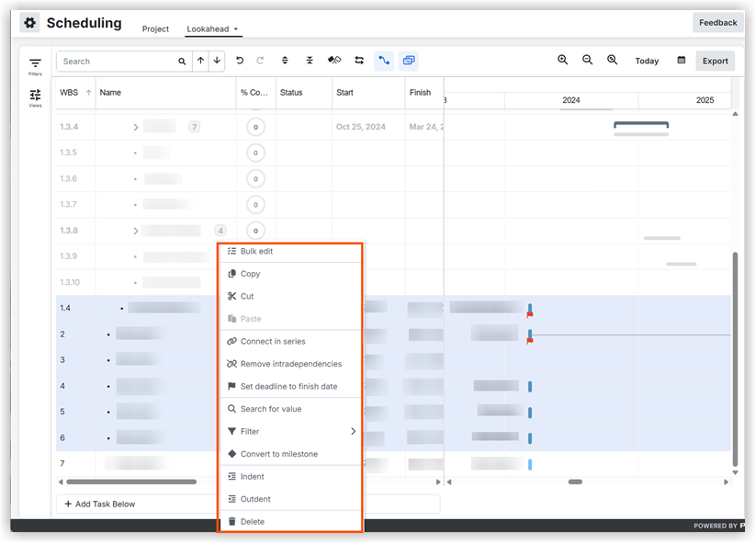Toggle the baseline overlay icon

409,61
